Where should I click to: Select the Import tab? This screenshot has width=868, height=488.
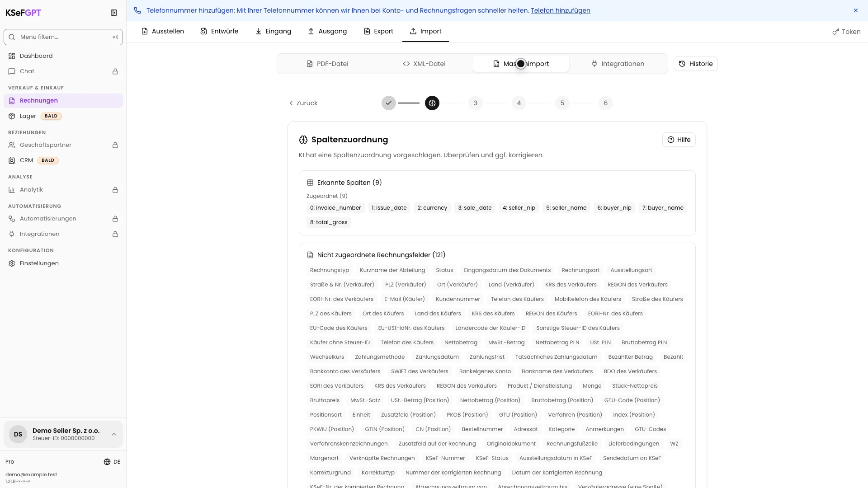[425, 31]
